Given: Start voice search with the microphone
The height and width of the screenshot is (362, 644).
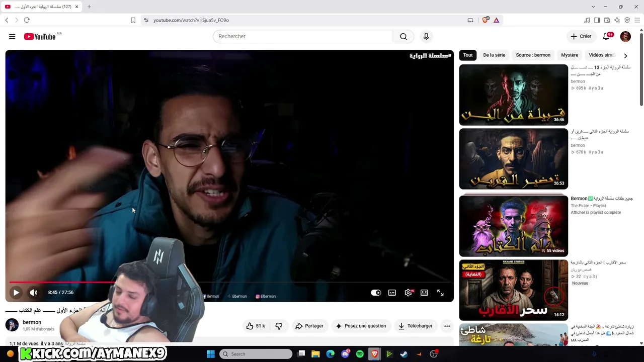Looking at the screenshot, I should click(426, 37).
